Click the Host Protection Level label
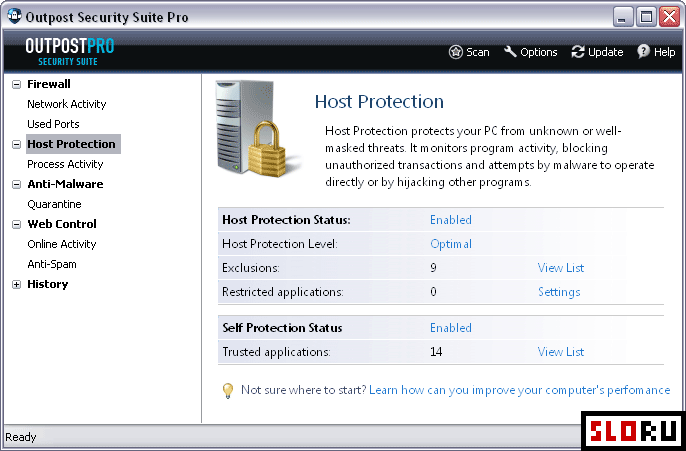Image resolution: width=686 pixels, height=451 pixels. pyautogui.click(x=280, y=244)
